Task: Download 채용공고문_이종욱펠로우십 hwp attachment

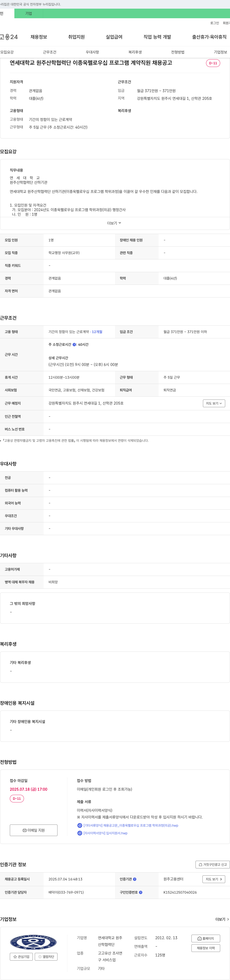Action: [131, 825]
